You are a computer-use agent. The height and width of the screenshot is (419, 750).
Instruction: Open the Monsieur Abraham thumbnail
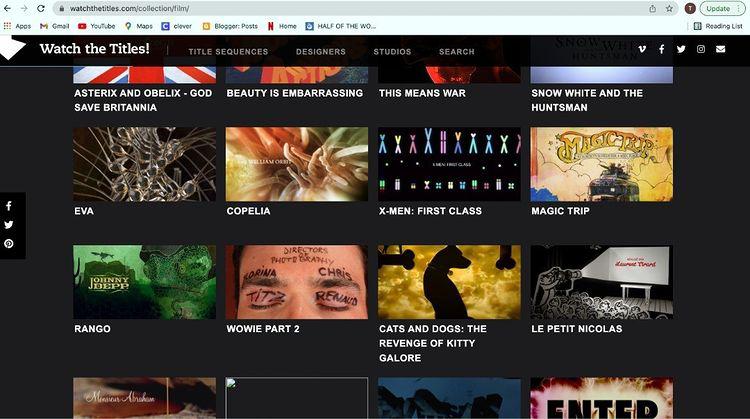tap(144, 398)
